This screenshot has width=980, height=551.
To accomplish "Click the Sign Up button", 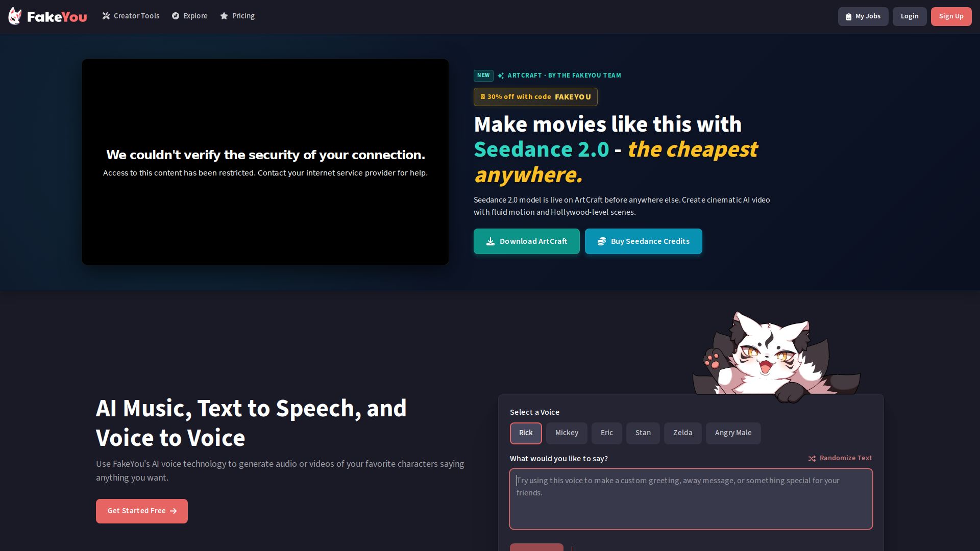I will point(951,16).
